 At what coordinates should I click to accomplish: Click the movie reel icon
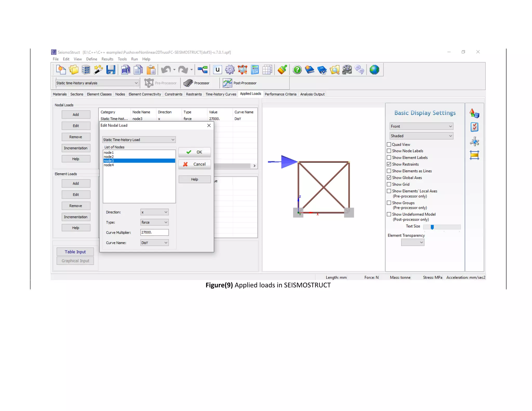[x=347, y=70]
